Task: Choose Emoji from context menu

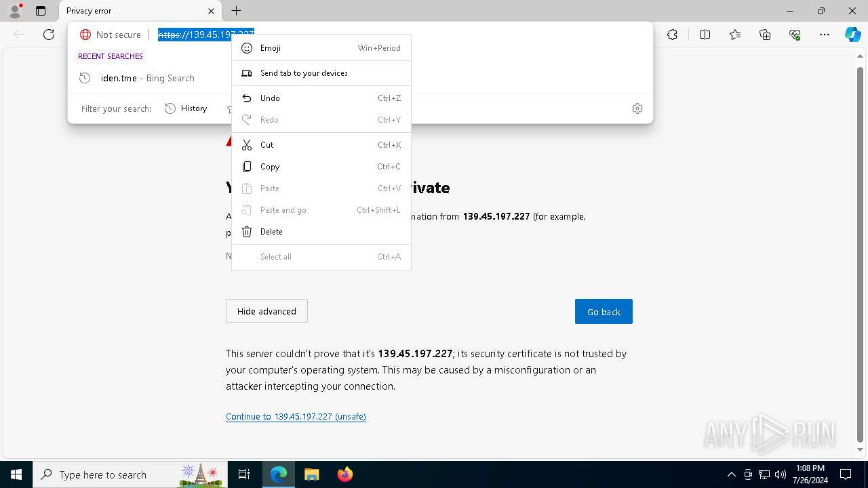Action: coord(321,48)
